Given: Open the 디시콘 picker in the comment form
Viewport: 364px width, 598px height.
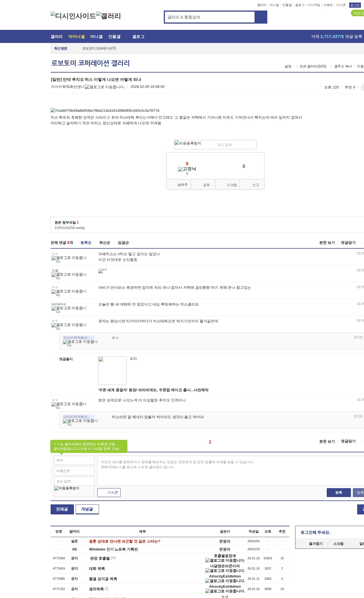Looking at the screenshot, I should [x=109, y=492].
